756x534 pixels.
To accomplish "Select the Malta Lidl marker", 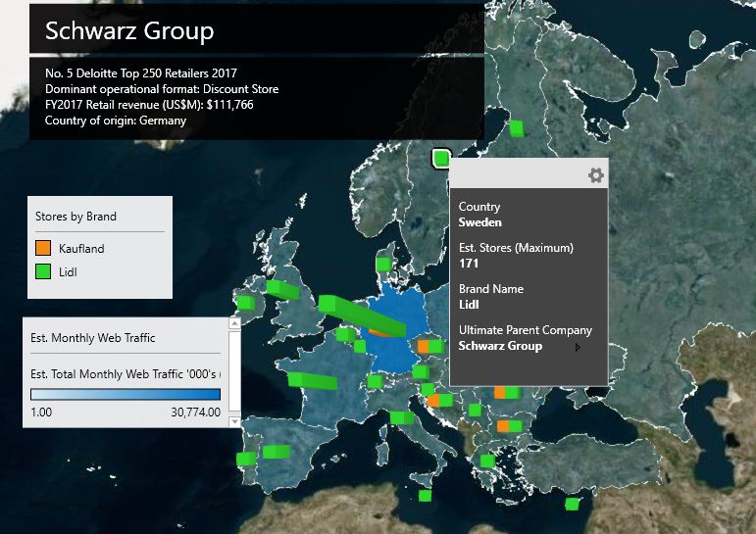I will click(x=425, y=496).
